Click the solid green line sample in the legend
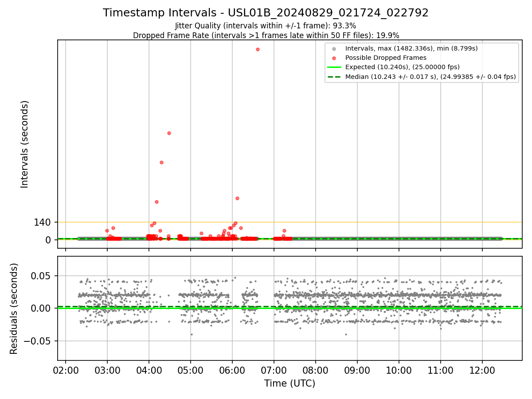Image resolution: width=532 pixels, height=399 pixels. click(x=334, y=67)
